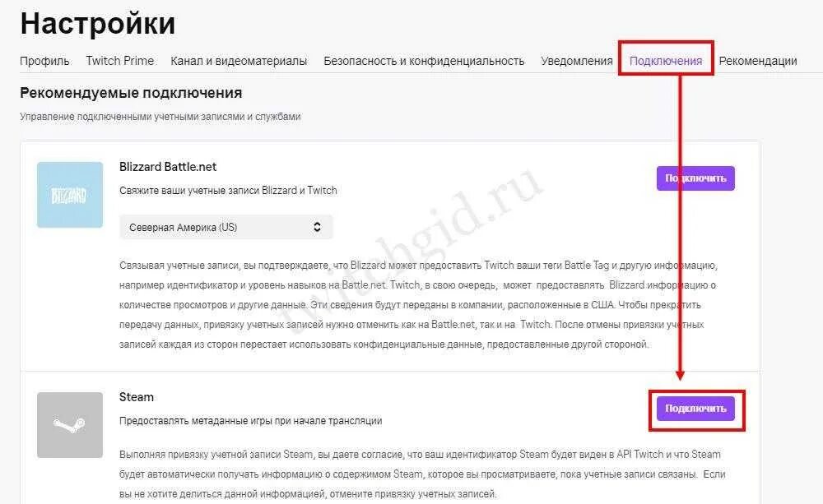Select the Подключения tab
Viewport: 823px width, 504px height.
coord(666,61)
